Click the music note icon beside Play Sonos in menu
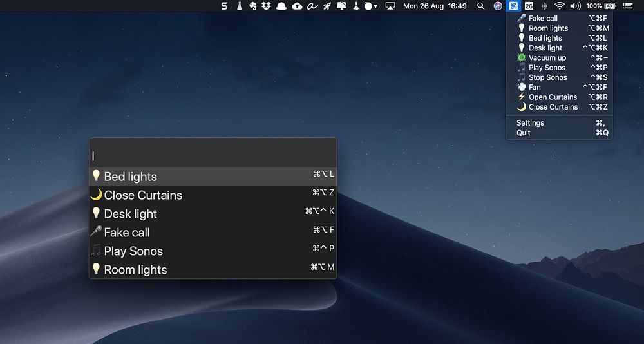 (522, 68)
